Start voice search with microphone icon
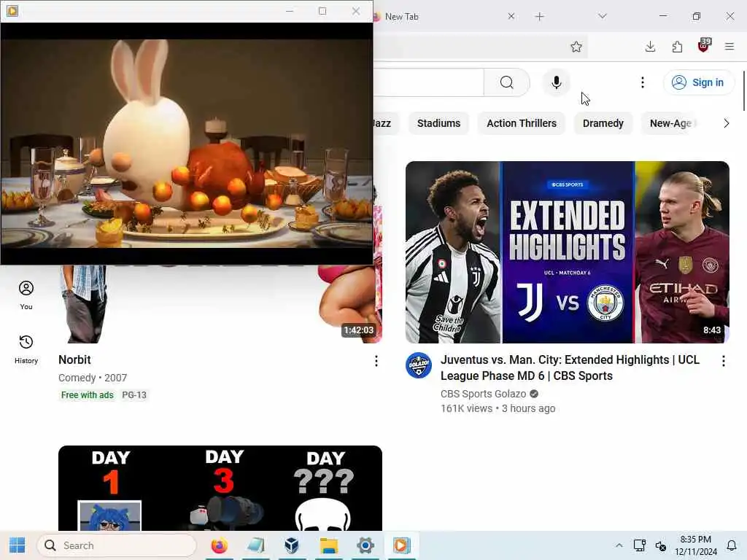The image size is (747, 560). coord(556,82)
